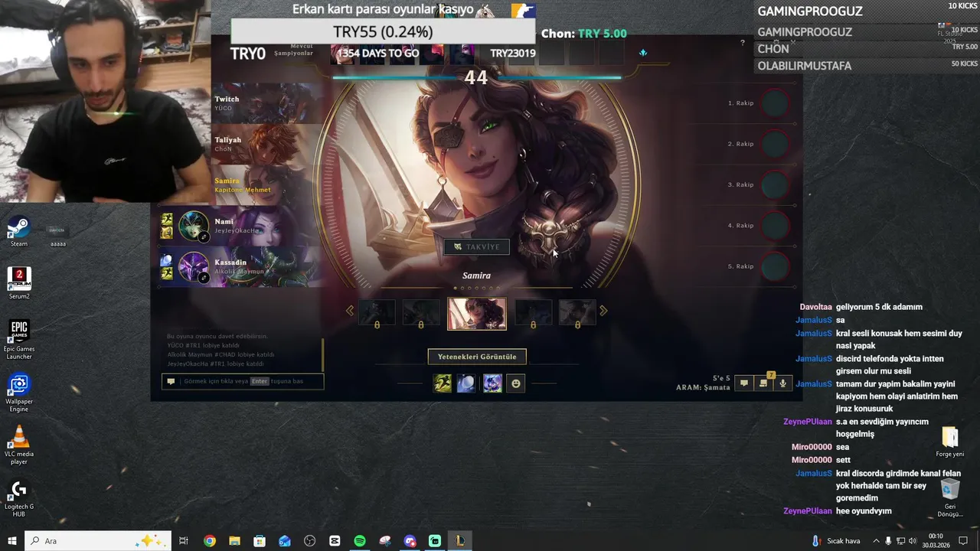Click the Ghost summoner spell icon
This screenshot has height=551, width=980.
pyautogui.click(x=443, y=383)
